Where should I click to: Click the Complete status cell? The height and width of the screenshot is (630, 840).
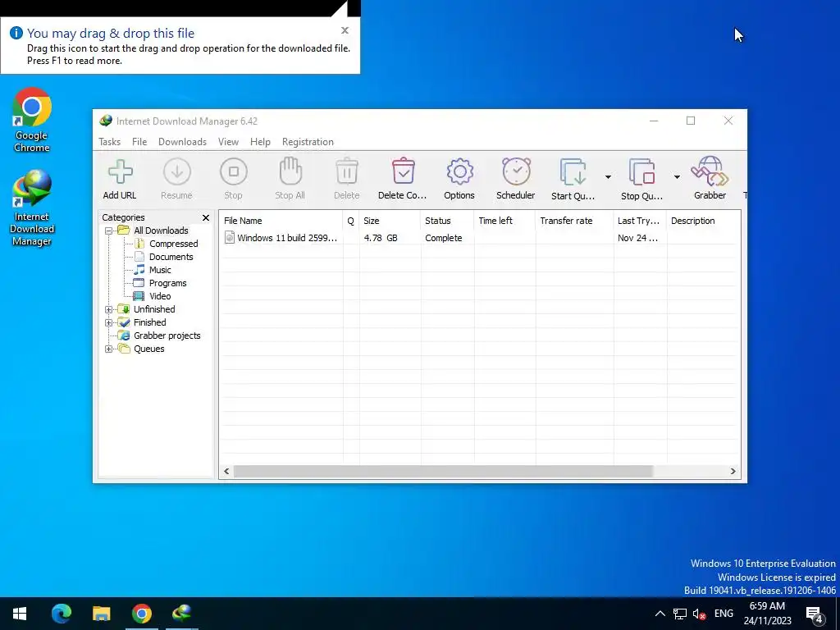pos(444,239)
